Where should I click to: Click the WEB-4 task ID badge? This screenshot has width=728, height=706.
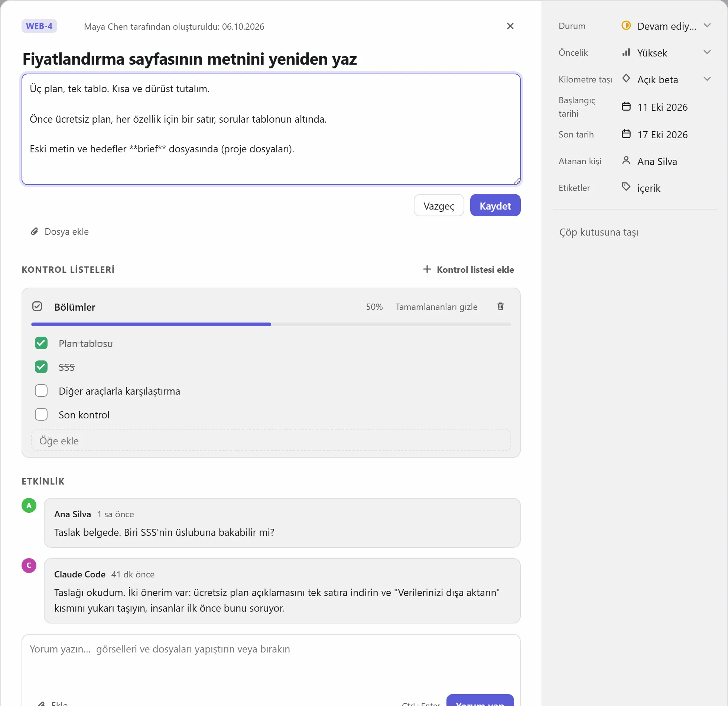pos(39,26)
